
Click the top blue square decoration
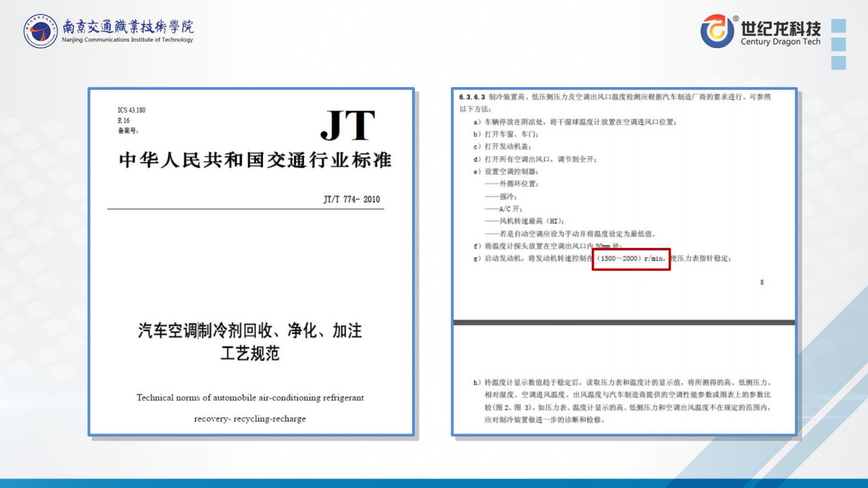tap(838, 25)
